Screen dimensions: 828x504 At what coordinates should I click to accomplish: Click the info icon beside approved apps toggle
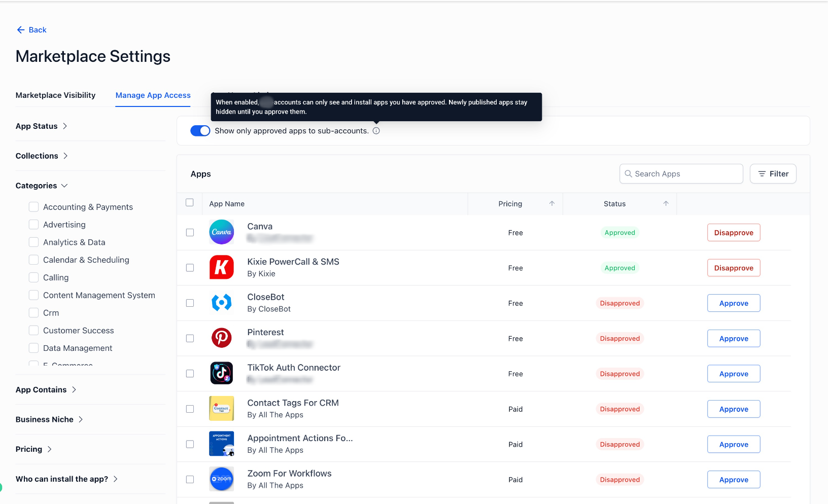(x=376, y=131)
